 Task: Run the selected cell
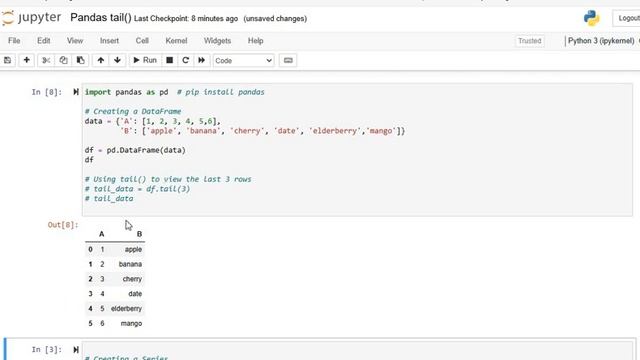tap(145, 60)
